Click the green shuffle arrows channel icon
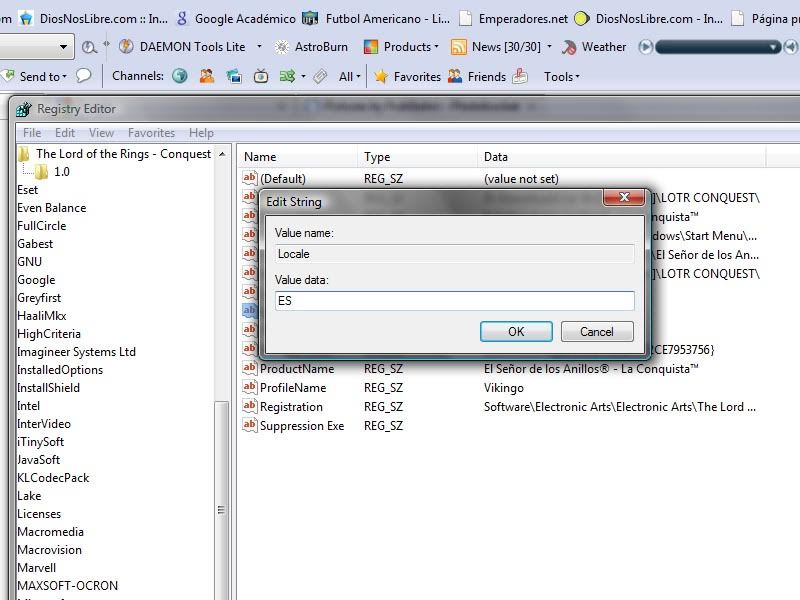 [287, 76]
